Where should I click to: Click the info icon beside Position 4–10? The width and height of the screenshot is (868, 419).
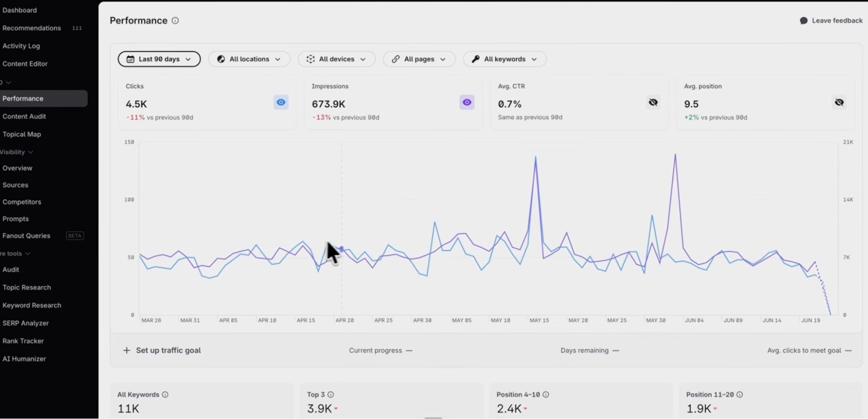pyautogui.click(x=546, y=395)
